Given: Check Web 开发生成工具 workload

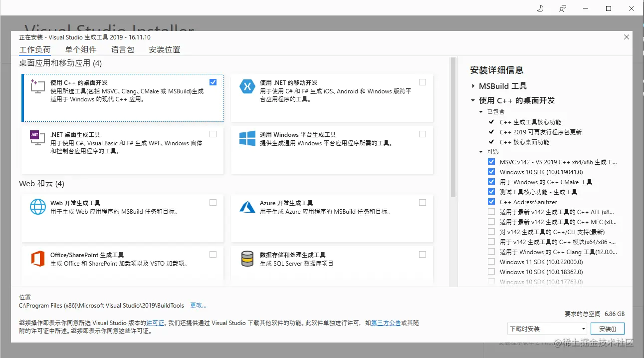Looking at the screenshot, I should [x=213, y=202].
